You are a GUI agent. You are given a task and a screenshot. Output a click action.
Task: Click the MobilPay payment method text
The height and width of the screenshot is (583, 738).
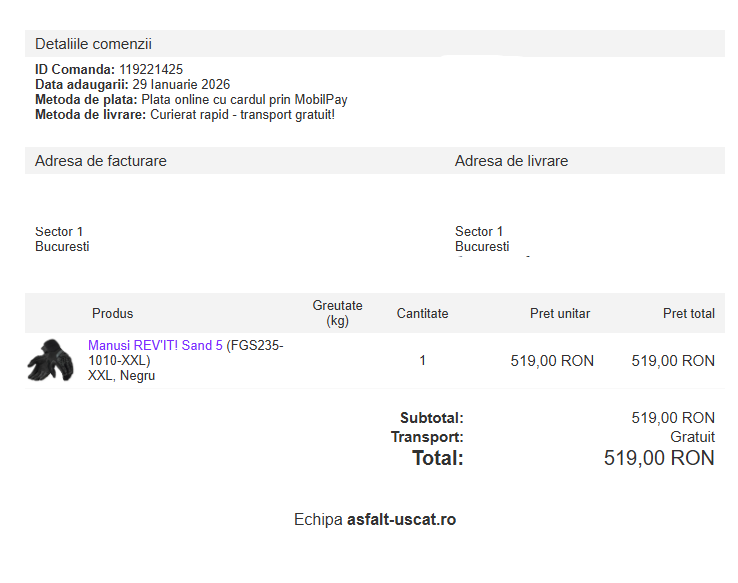pyautogui.click(x=245, y=100)
